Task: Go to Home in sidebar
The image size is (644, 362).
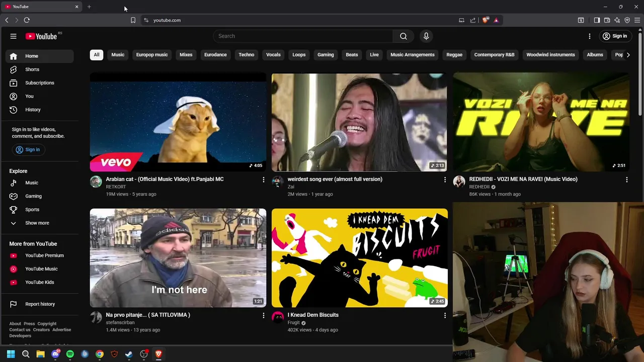Action: pos(39,56)
